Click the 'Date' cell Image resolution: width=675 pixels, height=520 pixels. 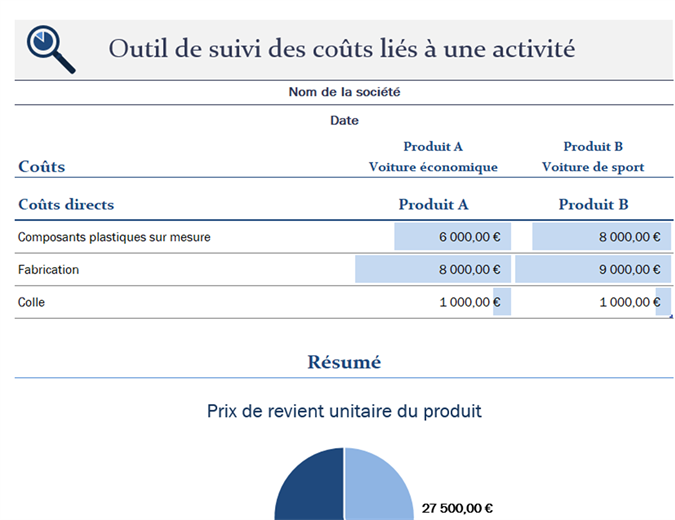pos(344,120)
